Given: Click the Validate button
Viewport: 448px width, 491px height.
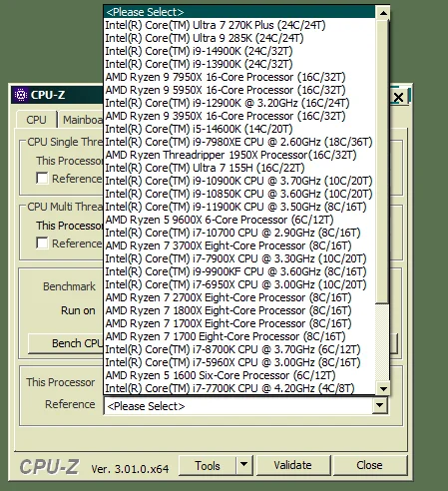Looking at the screenshot, I should coord(293,465).
